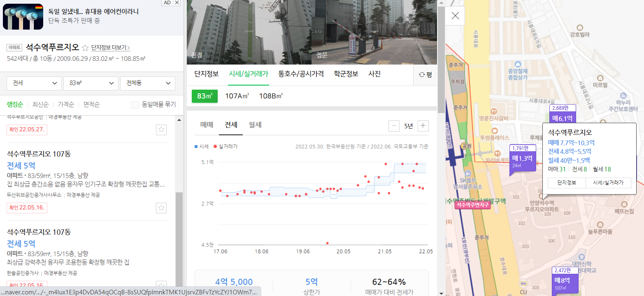Click the 투썸플레이스 cafe map label
The image size is (644, 296).
point(494,138)
